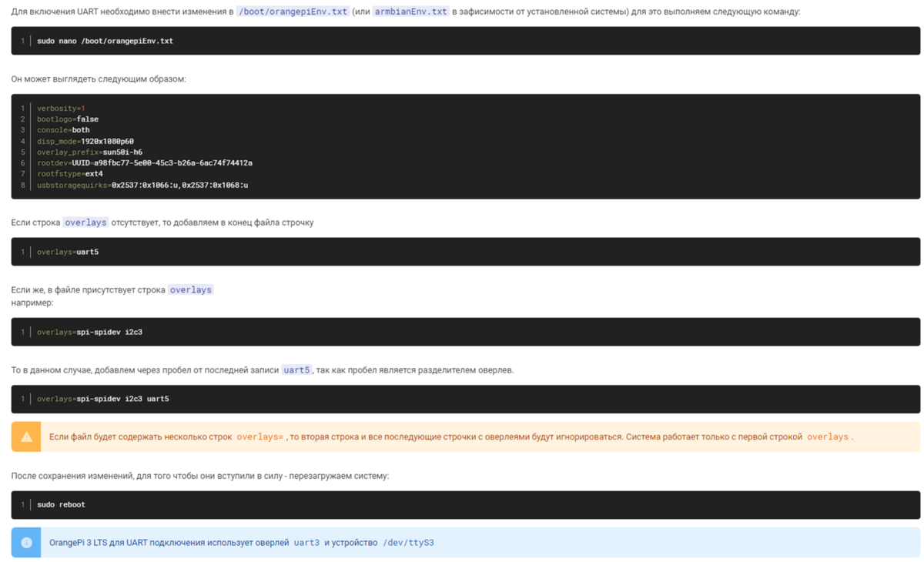Click line number 8 in config block
Screen dimensions: 924x562
pos(23,186)
